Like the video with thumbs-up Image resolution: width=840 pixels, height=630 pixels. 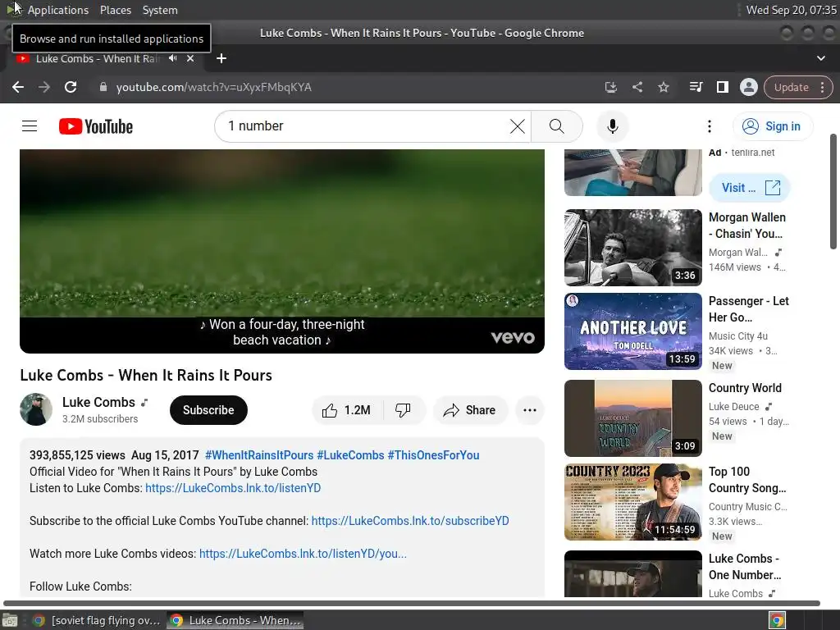coord(347,410)
